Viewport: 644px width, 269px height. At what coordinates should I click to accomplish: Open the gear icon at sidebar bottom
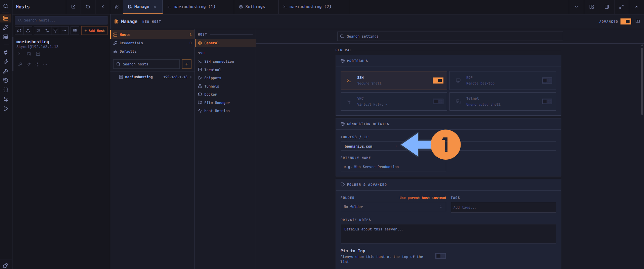click(x=6, y=265)
